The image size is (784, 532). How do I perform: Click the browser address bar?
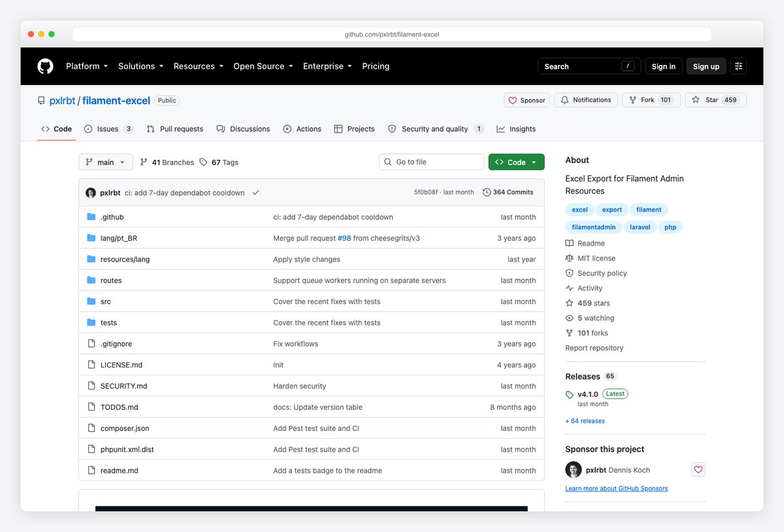click(x=392, y=34)
